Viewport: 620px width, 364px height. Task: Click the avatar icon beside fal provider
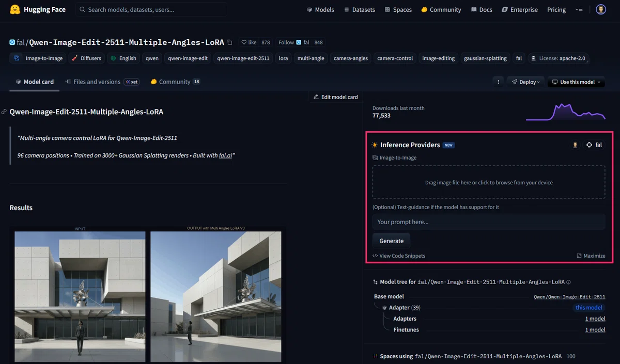pos(575,145)
